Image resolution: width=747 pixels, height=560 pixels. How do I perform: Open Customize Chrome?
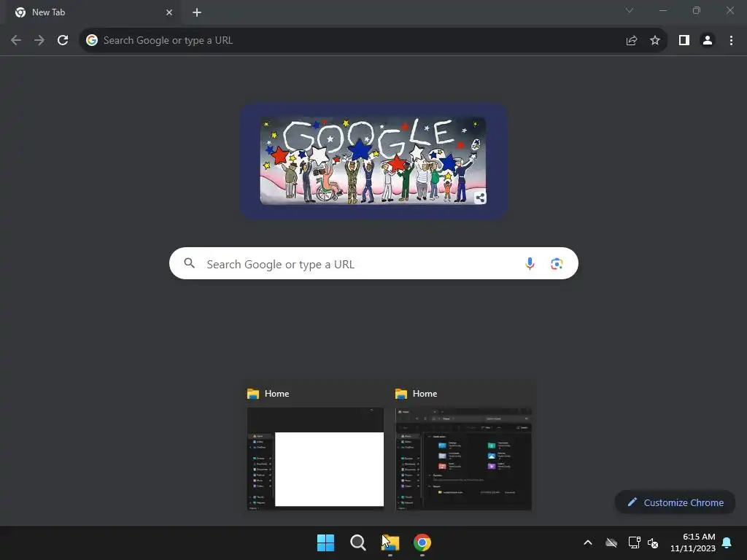click(x=675, y=502)
